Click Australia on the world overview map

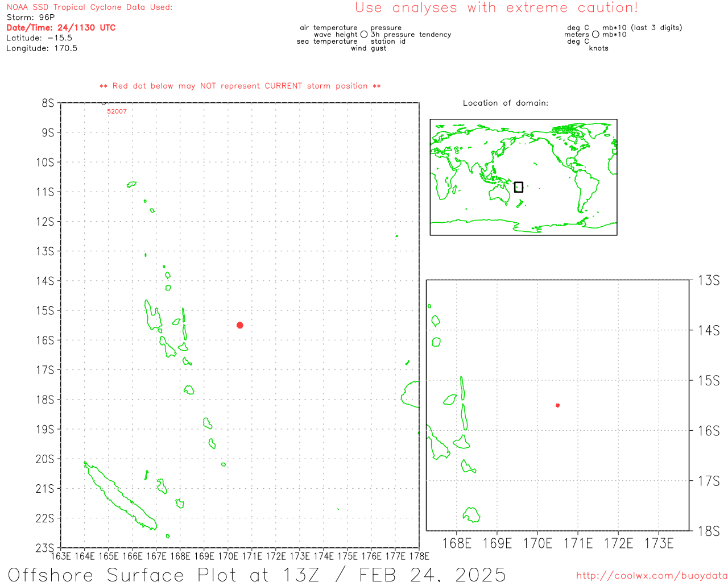pos(499,195)
